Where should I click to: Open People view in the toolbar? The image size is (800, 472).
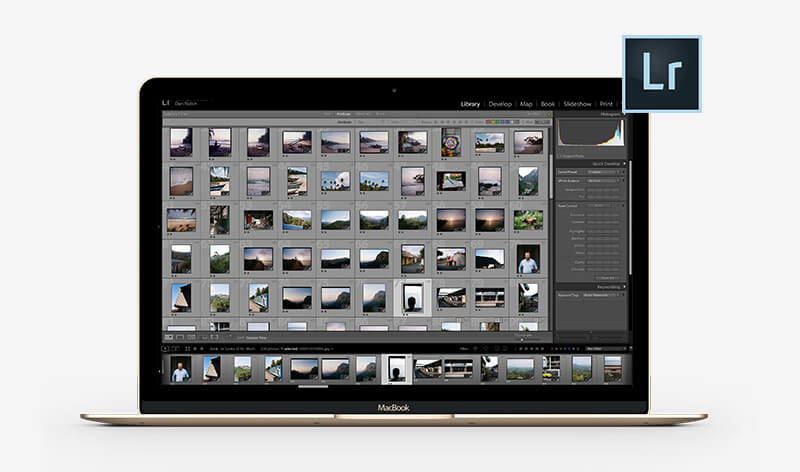215,337
